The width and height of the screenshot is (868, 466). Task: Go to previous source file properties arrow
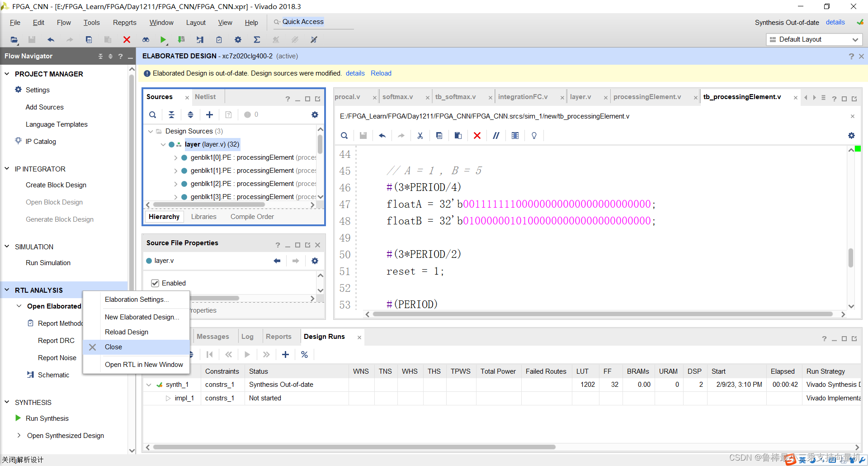(277, 261)
